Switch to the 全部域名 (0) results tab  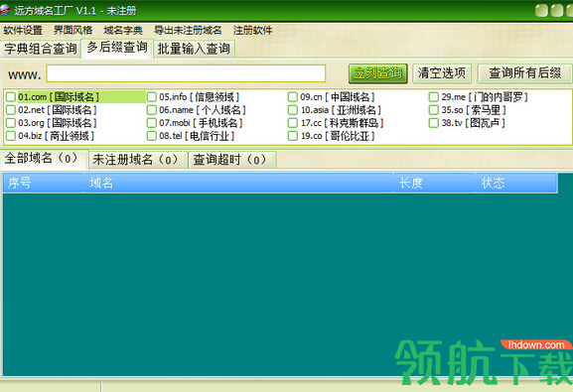pos(44,159)
